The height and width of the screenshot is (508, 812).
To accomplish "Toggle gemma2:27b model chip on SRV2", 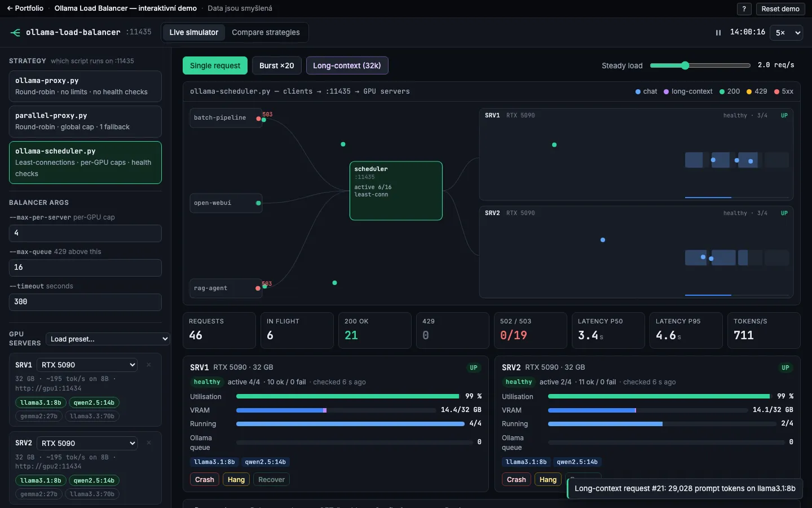I will coord(39,494).
